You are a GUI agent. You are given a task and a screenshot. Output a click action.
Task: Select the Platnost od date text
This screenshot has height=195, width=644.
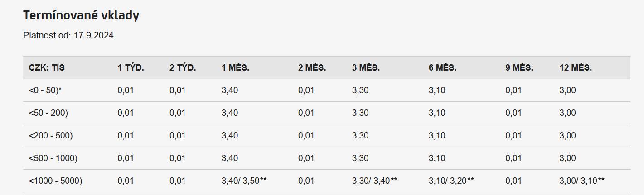(68, 35)
